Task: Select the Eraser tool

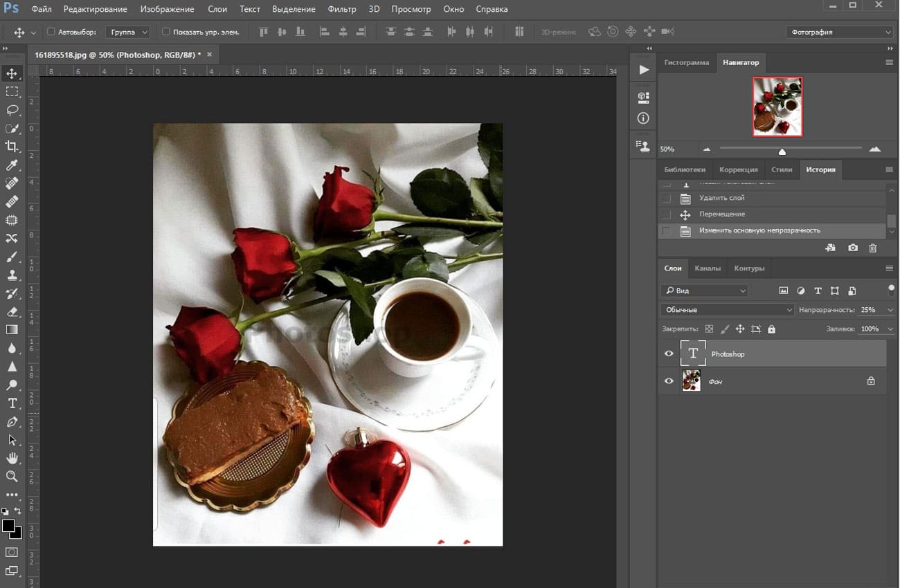Action: tap(12, 311)
